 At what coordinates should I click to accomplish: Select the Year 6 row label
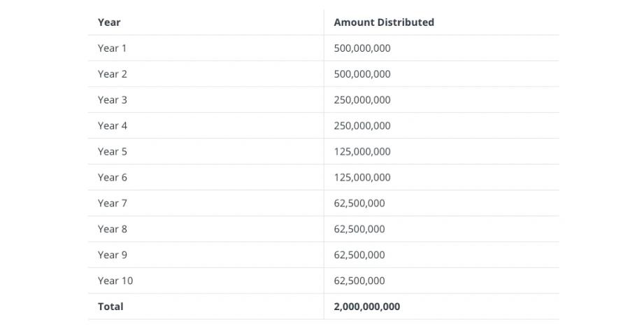(x=113, y=178)
